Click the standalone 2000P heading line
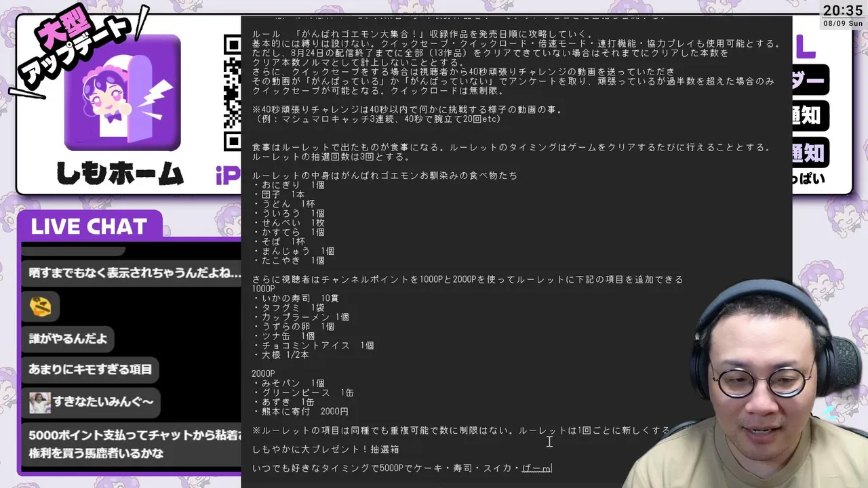Viewport: 868px width, 488px height. (x=264, y=374)
